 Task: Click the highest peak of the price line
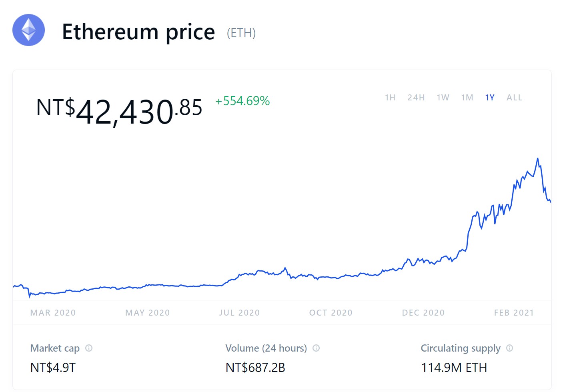pos(537,159)
